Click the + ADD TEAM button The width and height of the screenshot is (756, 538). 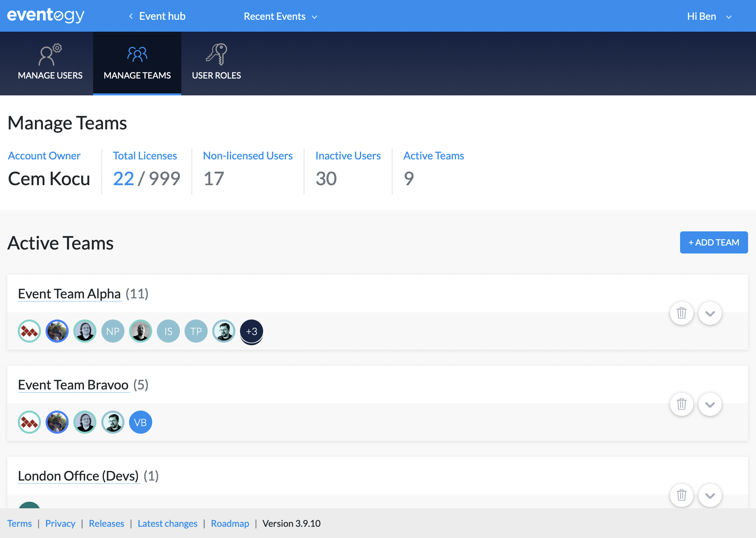pos(714,242)
